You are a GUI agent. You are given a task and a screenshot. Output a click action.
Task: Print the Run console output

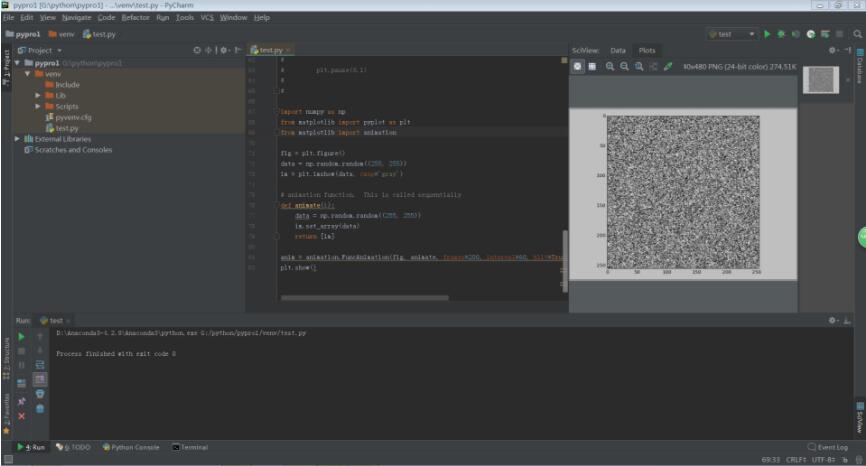click(40, 394)
